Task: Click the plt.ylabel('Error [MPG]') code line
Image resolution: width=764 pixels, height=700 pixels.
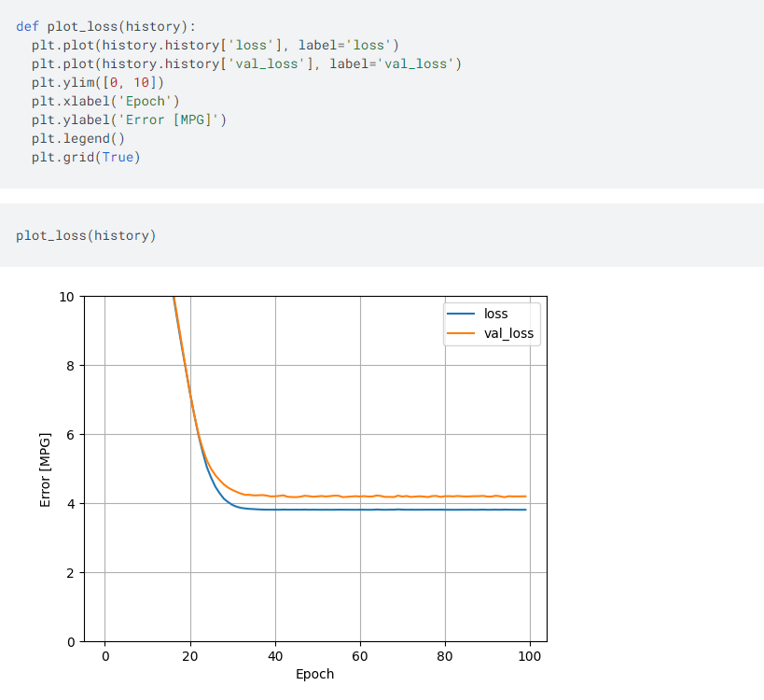Action: [x=129, y=119]
